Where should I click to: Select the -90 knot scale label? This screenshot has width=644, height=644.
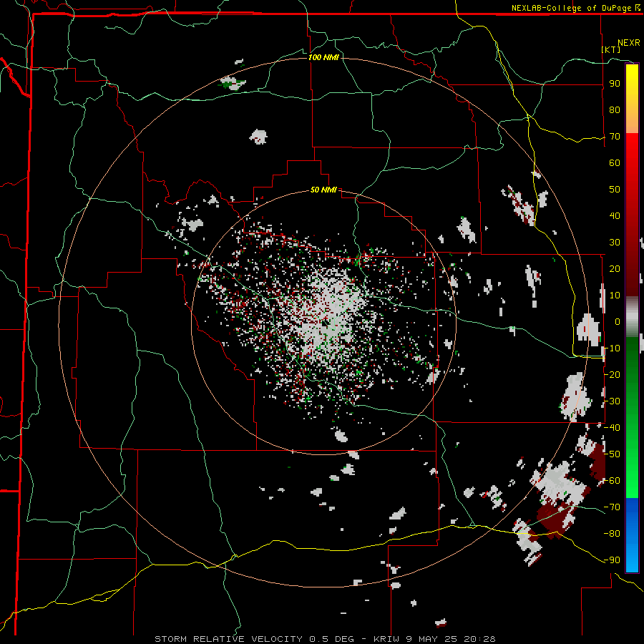pos(613,560)
